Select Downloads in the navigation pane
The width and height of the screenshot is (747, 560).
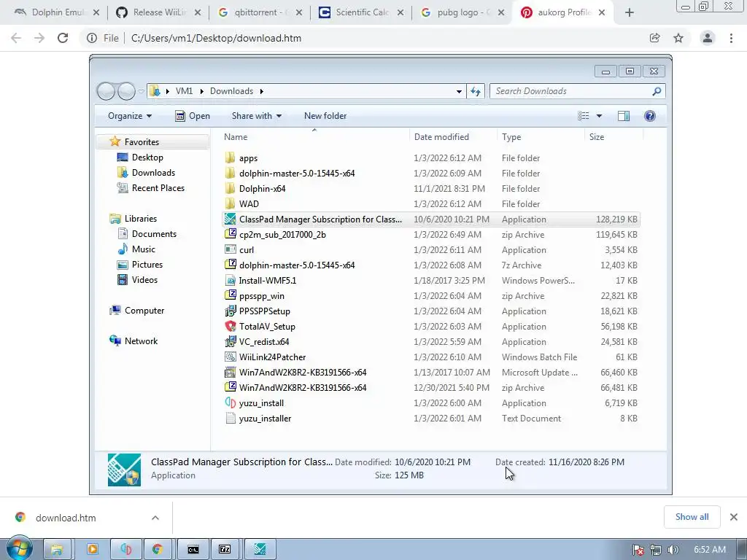[152, 172]
